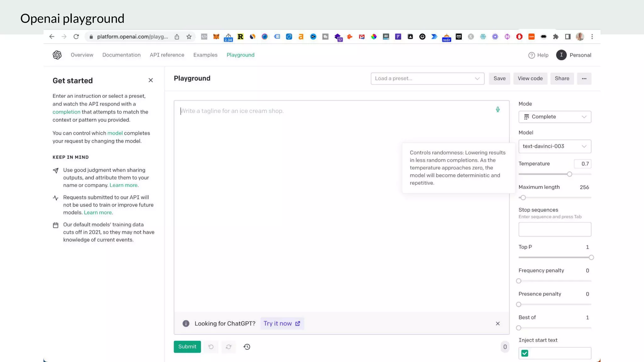Click the Help question mark icon

(531, 55)
